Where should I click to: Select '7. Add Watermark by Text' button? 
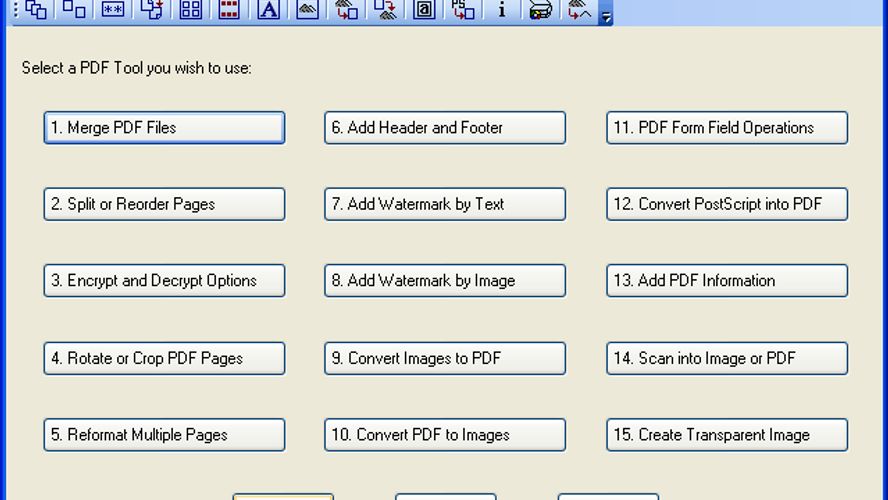445,204
